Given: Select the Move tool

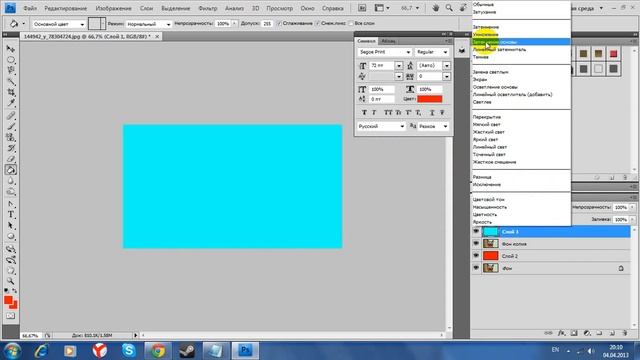Looking at the screenshot, I should point(11,49).
